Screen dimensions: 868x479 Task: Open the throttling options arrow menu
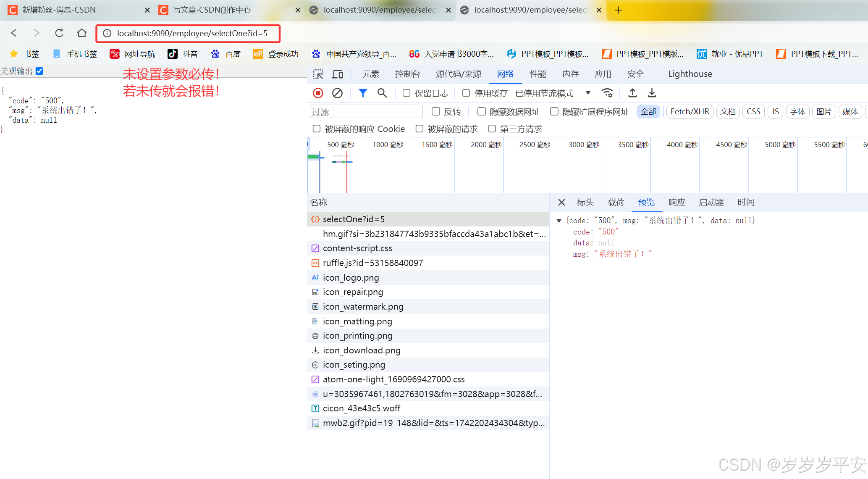(x=588, y=93)
